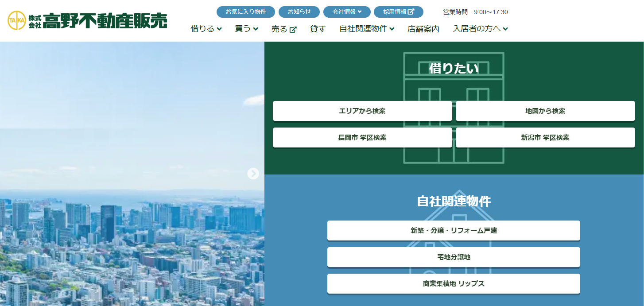Expand the 自社関連物件 nav chevron

(x=392, y=29)
